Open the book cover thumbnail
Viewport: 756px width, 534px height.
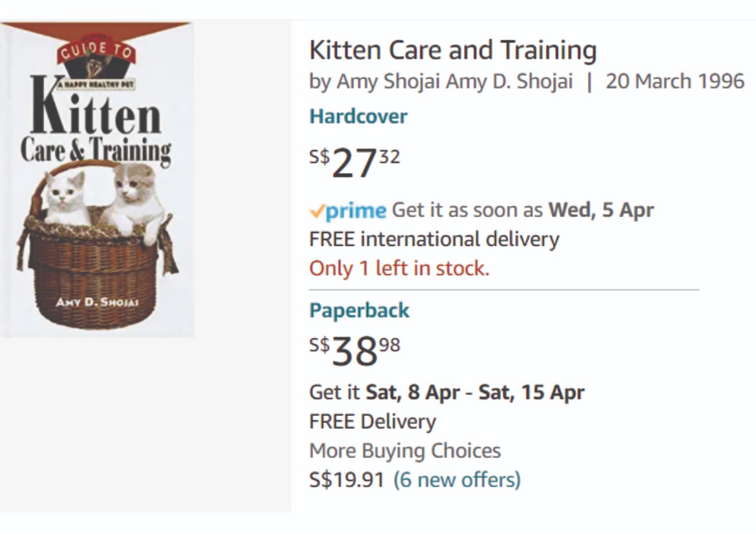point(97,178)
